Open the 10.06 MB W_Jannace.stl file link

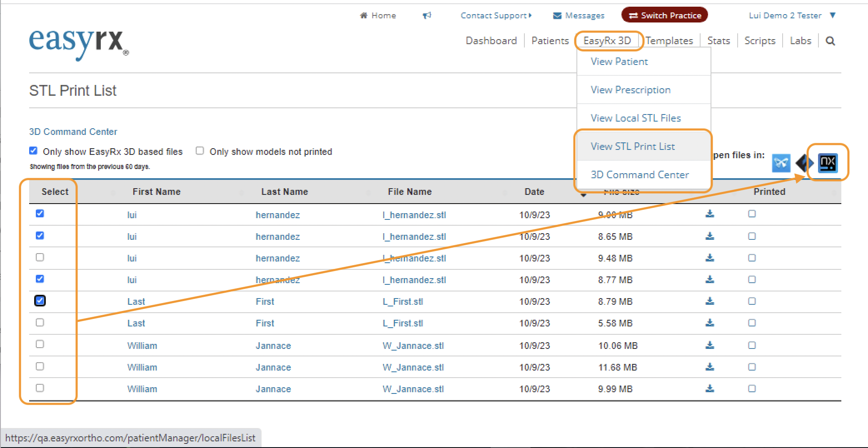413,346
